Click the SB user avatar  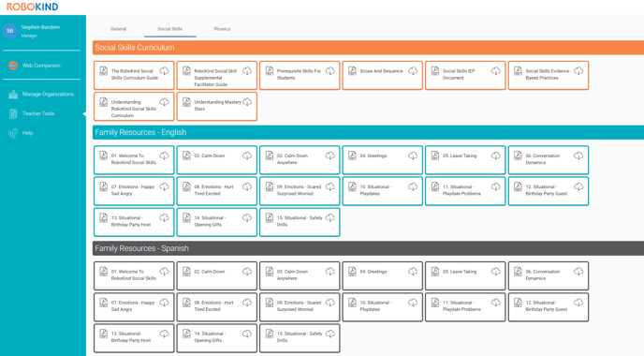10,31
